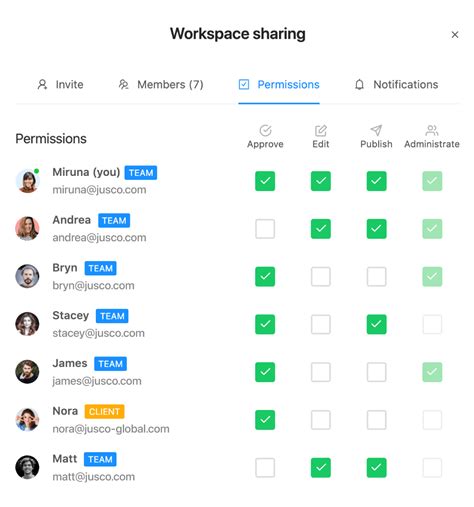Toggle Administrate checkbox for James

432,372
